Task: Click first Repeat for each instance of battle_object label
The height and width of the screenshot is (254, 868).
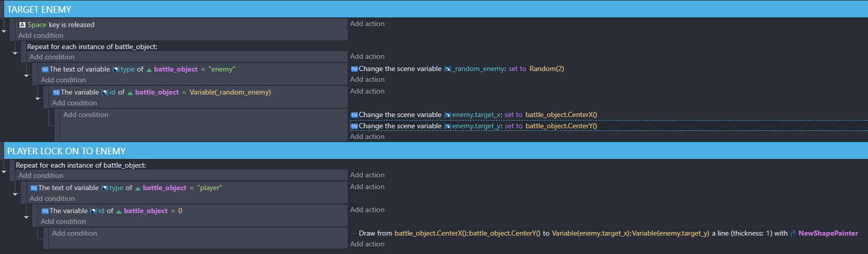Action: click(92, 47)
